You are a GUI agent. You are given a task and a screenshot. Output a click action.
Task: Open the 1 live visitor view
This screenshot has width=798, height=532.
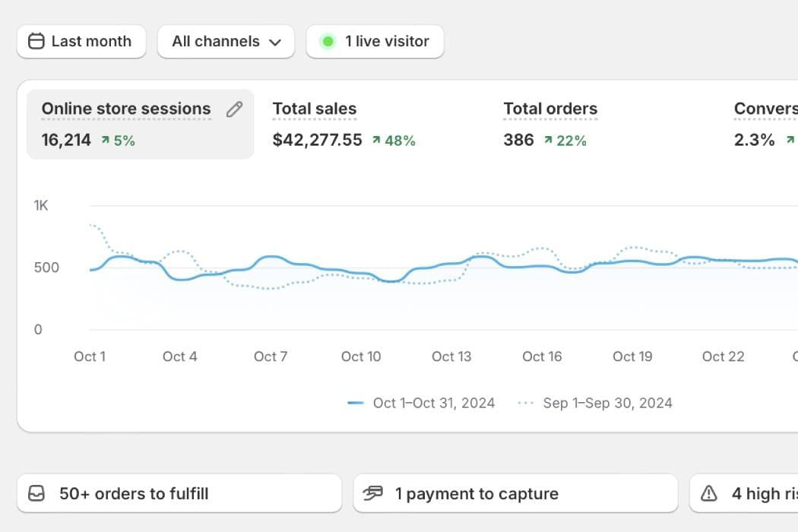pyautogui.click(x=375, y=42)
